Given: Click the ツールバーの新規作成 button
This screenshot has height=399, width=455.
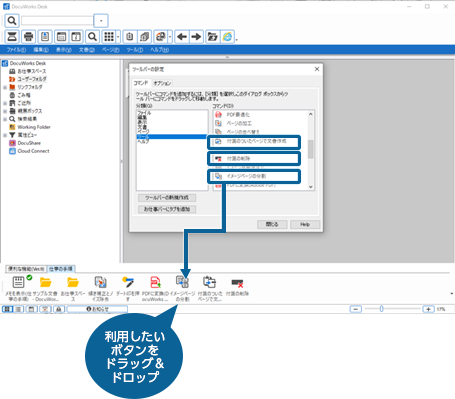Looking at the screenshot, I should coord(167,198).
